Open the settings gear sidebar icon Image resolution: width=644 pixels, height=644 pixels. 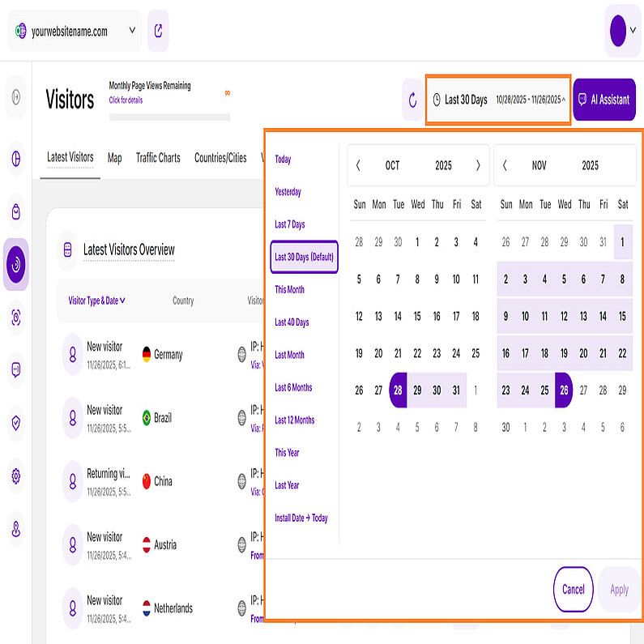(x=15, y=476)
